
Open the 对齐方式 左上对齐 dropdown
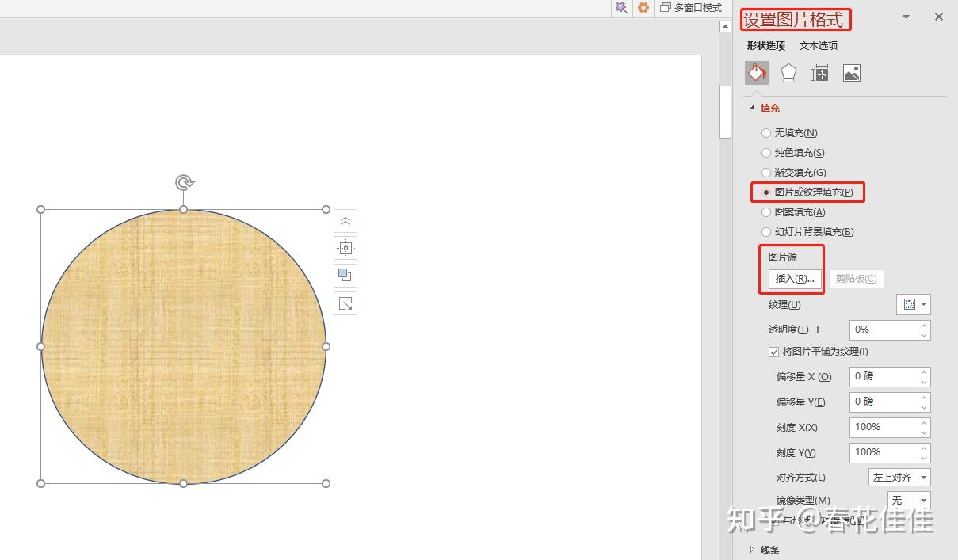[899, 478]
